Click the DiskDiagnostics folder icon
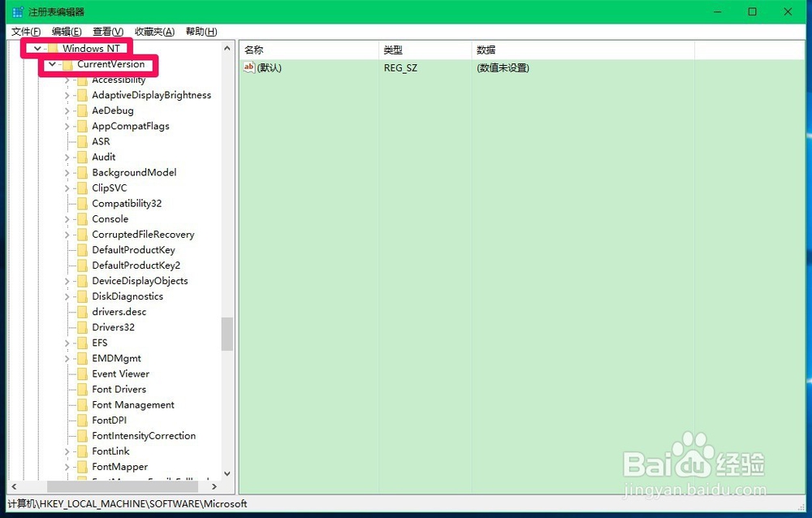812x518 pixels. coord(82,297)
